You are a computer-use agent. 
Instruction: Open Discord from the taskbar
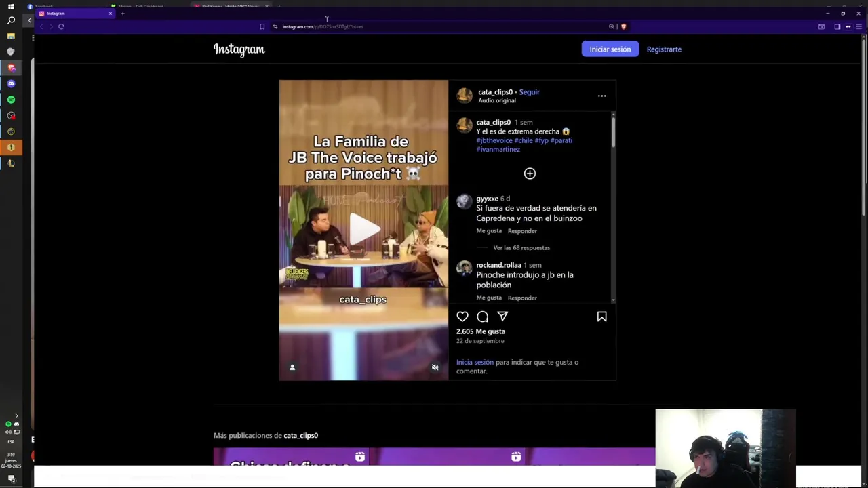pyautogui.click(x=11, y=83)
